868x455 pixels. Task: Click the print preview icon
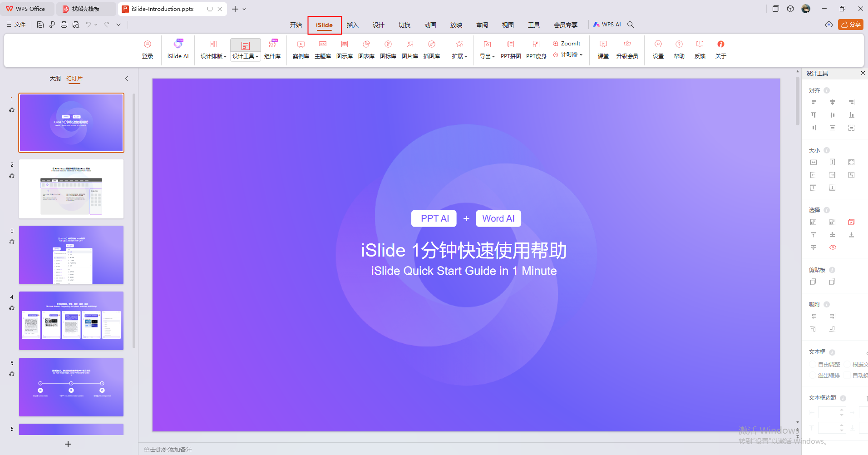[76, 25]
